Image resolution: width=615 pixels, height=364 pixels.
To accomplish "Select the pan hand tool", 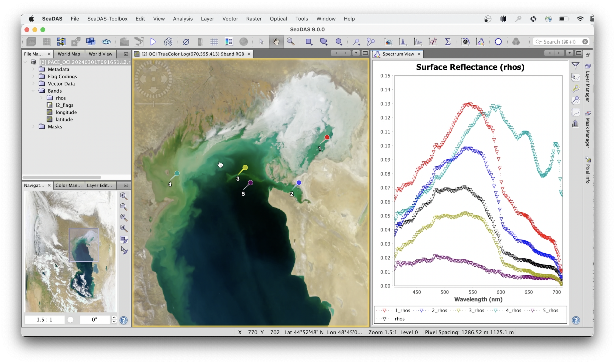I will coord(276,42).
